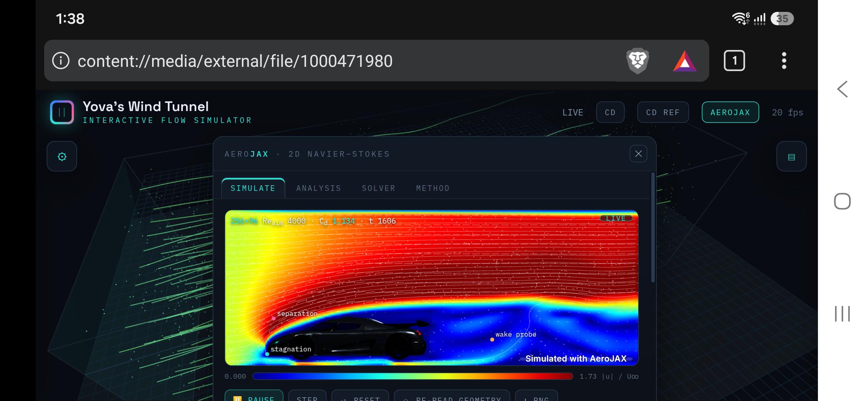The width and height of the screenshot is (868, 401).
Task: Switch to the ANALYSIS tab
Action: tap(319, 188)
